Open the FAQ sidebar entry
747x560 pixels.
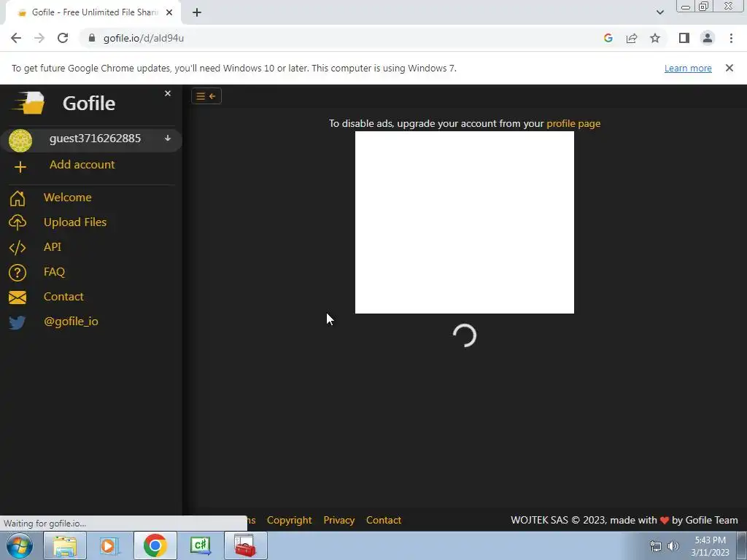coord(54,271)
